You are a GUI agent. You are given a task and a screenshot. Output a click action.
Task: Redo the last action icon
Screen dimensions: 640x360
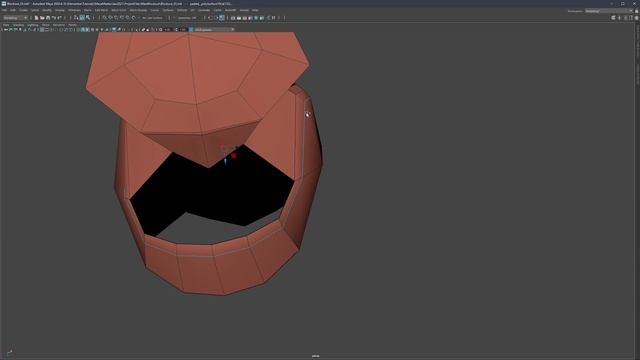point(59,18)
